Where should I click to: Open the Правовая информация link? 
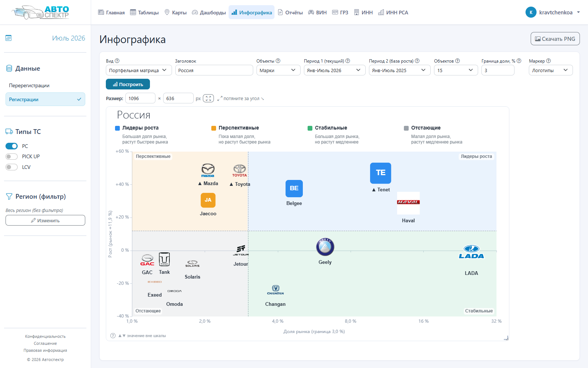click(x=45, y=350)
